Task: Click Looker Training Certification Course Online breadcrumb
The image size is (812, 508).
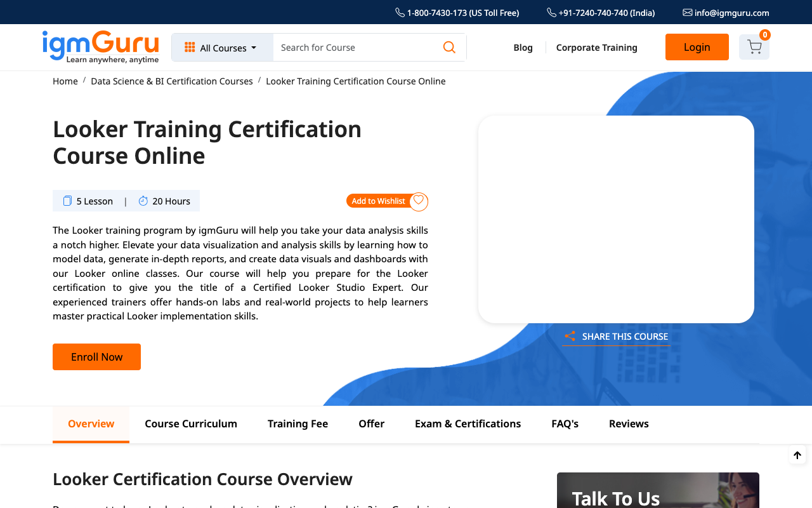Action: coord(356,81)
